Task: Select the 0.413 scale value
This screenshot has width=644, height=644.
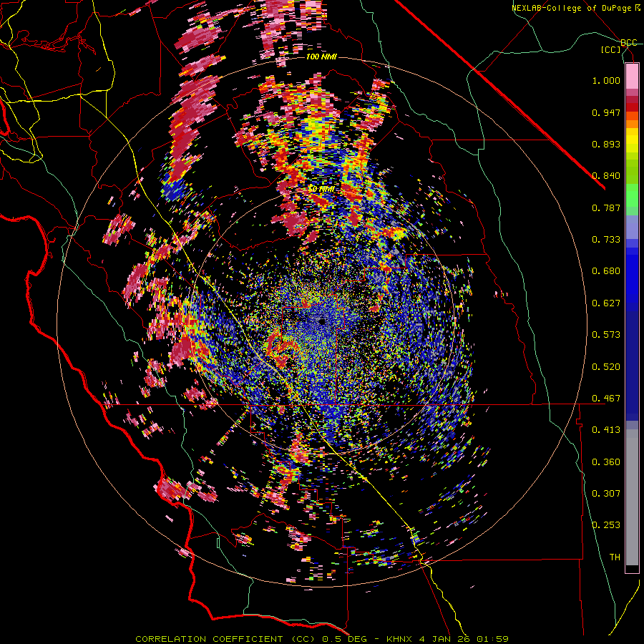Action: click(x=606, y=430)
